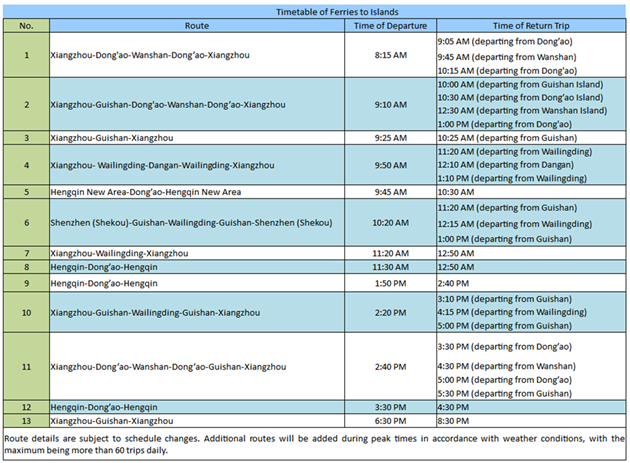Image resolution: width=630 pixels, height=463 pixels.
Task: Select 'Xiangzhou-Guishan-Xiangzhou' in row 13
Action: tap(112, 421)
